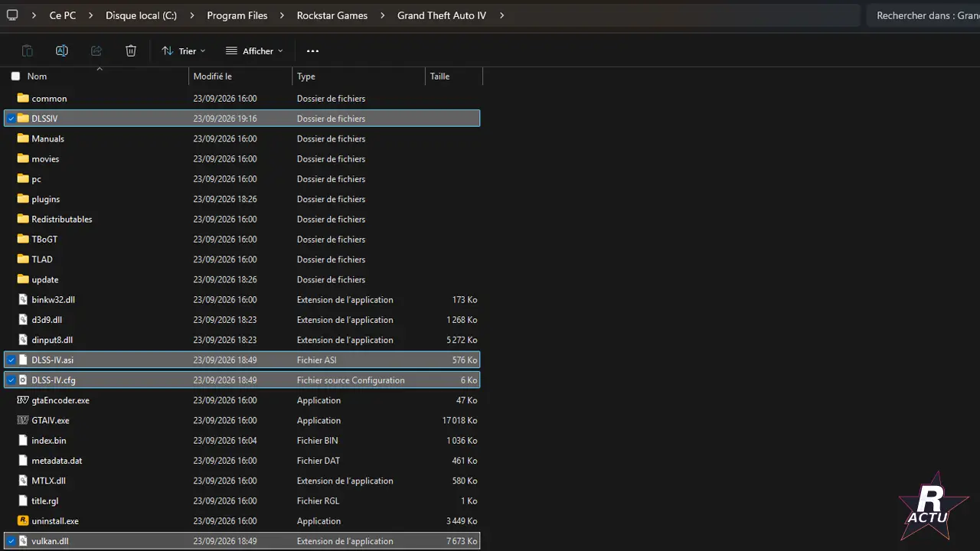The width and height of the screenshot is (980, 551).
Task: Open the Afficher view dropdown
Action: pos(254,51)
